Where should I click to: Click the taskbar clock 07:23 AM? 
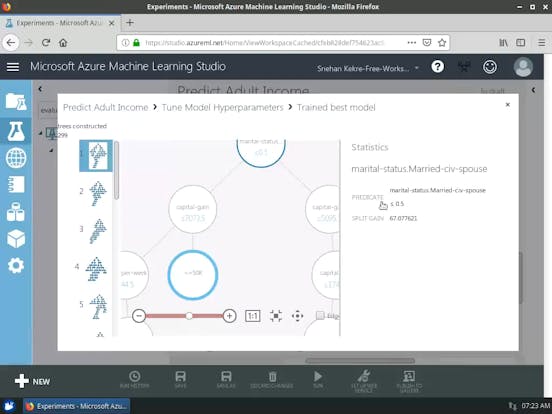tap(535, 406)
